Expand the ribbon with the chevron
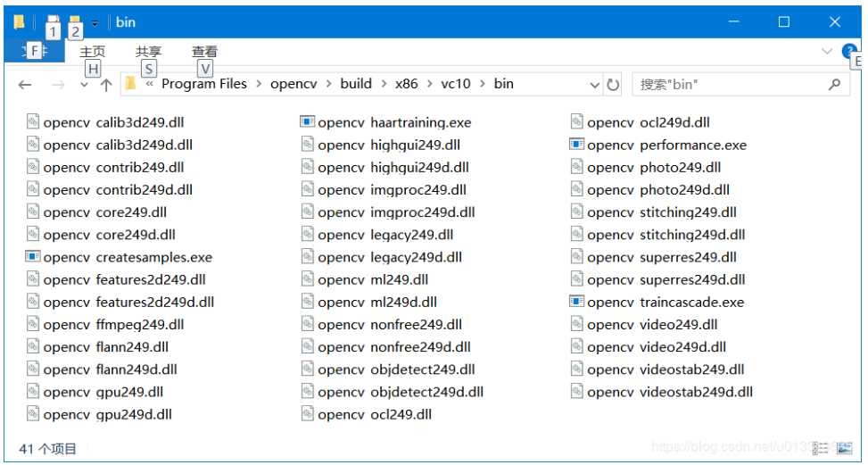868x465 pixels. [x=827, y=52]
